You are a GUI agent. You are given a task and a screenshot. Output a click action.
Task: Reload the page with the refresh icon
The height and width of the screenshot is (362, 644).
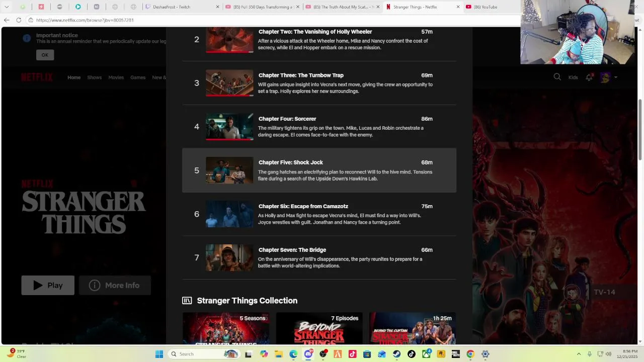(x=19, y=20)
